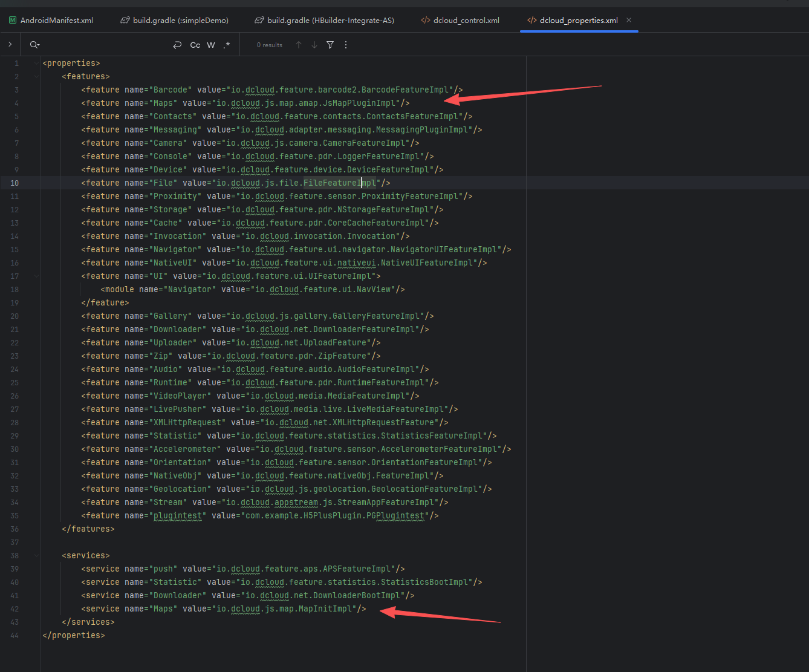809x672 pixels.
Task: Click line number 42 in gutter
Action: 15,608
